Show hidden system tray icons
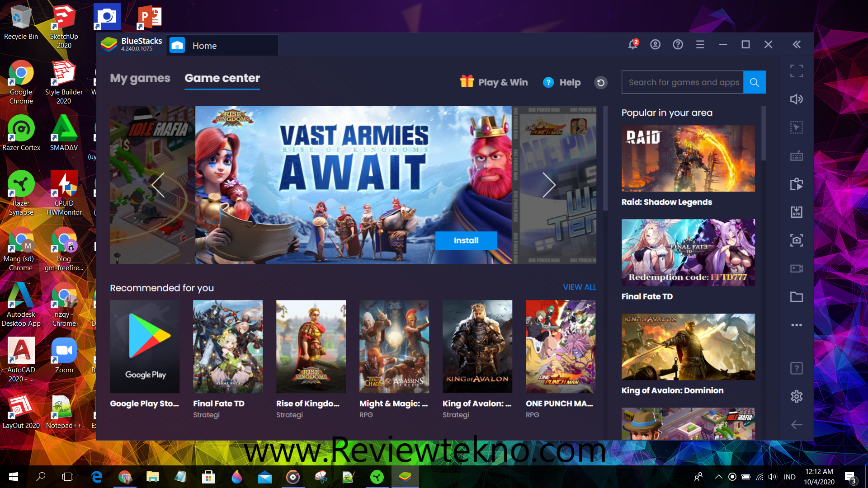The width and height of the screenshot is (868, 488). [x=718, y=477]
